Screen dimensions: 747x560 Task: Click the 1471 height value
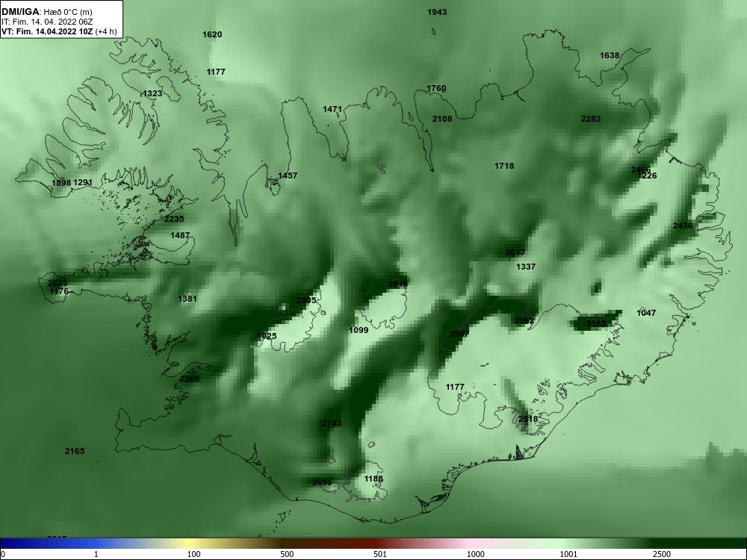[x=332, y=109]
